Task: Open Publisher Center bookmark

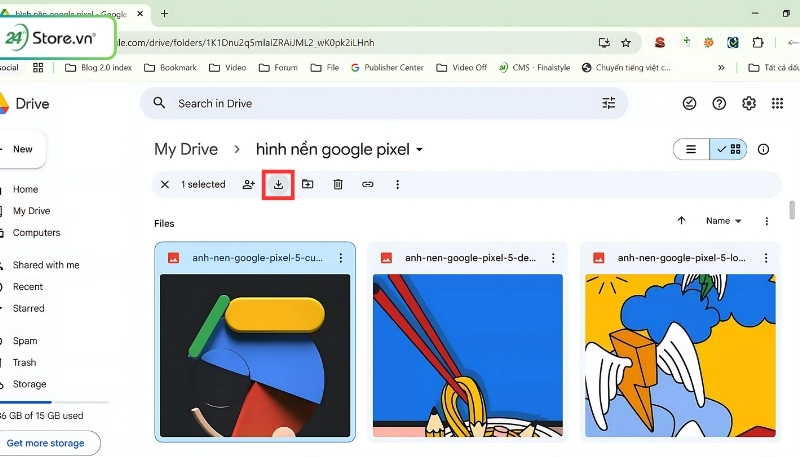Action: coord(387,67)
